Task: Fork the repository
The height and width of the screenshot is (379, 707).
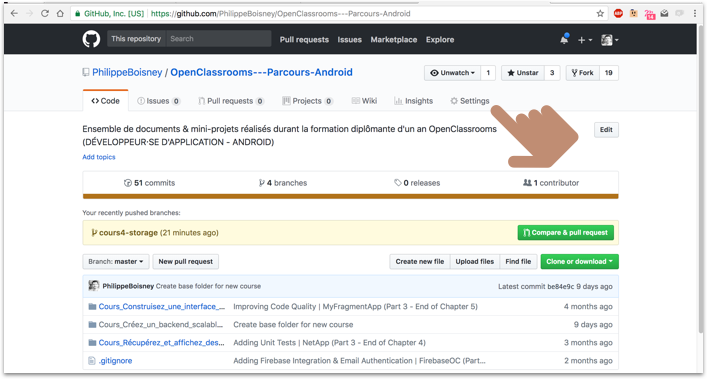Action: pyautogui.click(x=583, y=73)
